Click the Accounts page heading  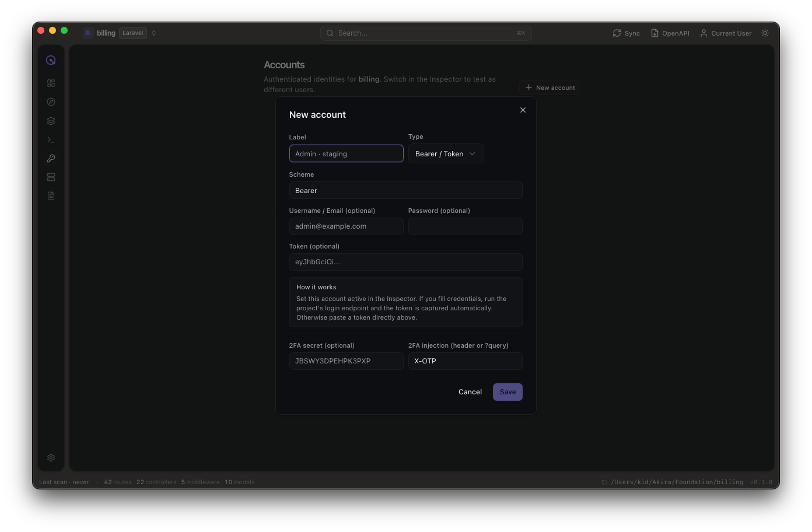(x=284, y=65)
